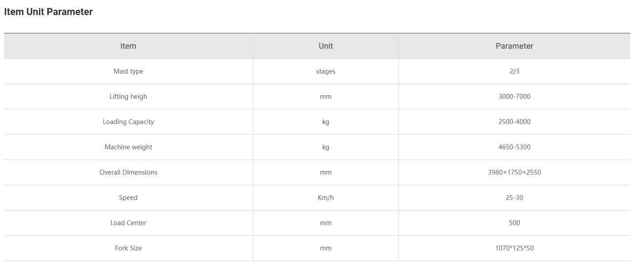Select the Parameter column header

point(514,46)
